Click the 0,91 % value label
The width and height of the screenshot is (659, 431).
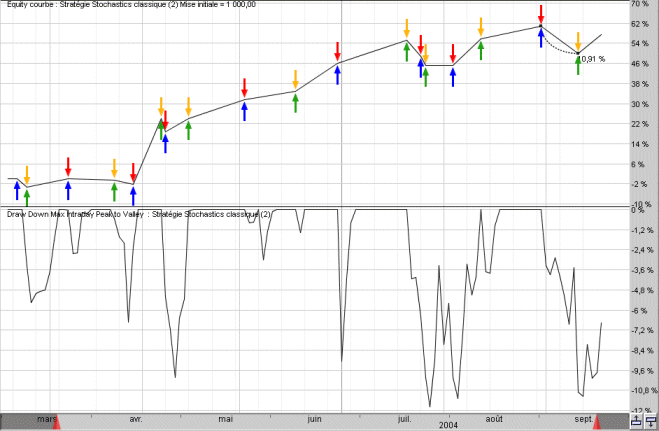(596, 59)
